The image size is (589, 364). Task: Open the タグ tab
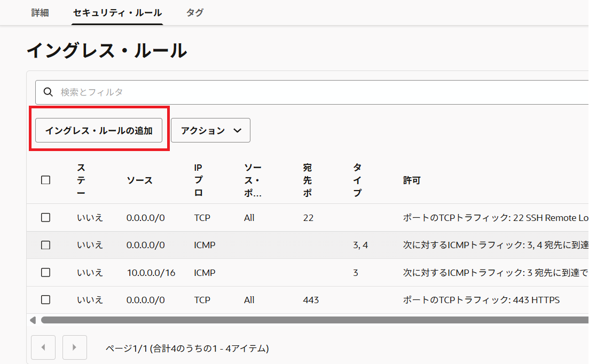click(194, 12)
